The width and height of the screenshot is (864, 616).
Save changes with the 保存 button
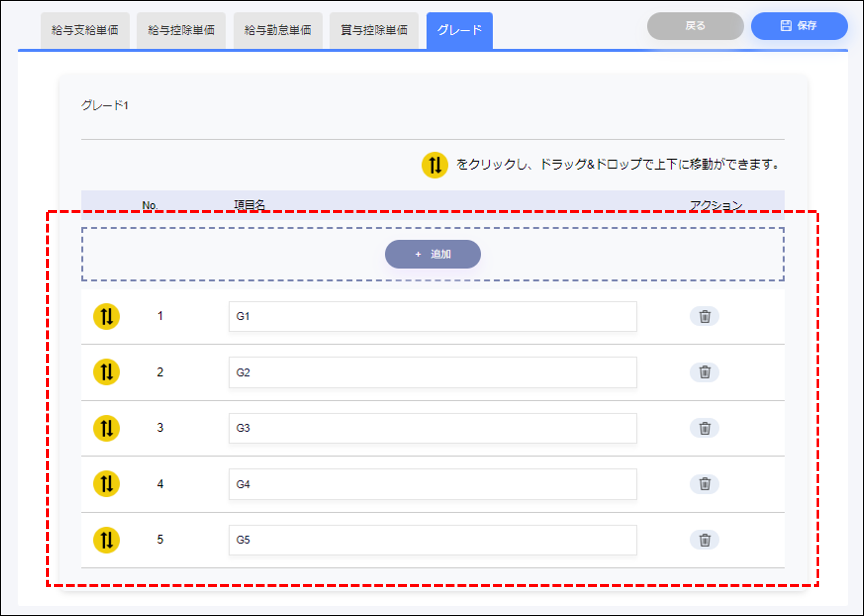point(799,26)
